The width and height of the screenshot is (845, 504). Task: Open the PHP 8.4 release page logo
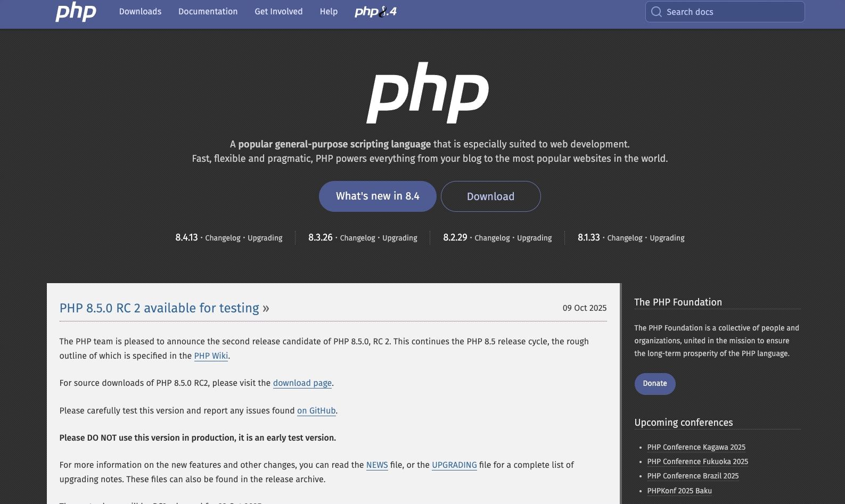[x=375, y=12]
